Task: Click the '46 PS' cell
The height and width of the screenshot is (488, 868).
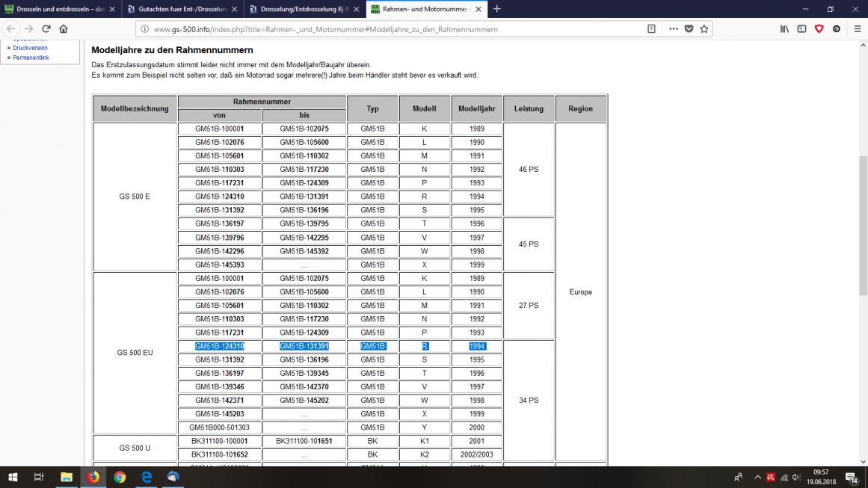Action: point(529,170)
